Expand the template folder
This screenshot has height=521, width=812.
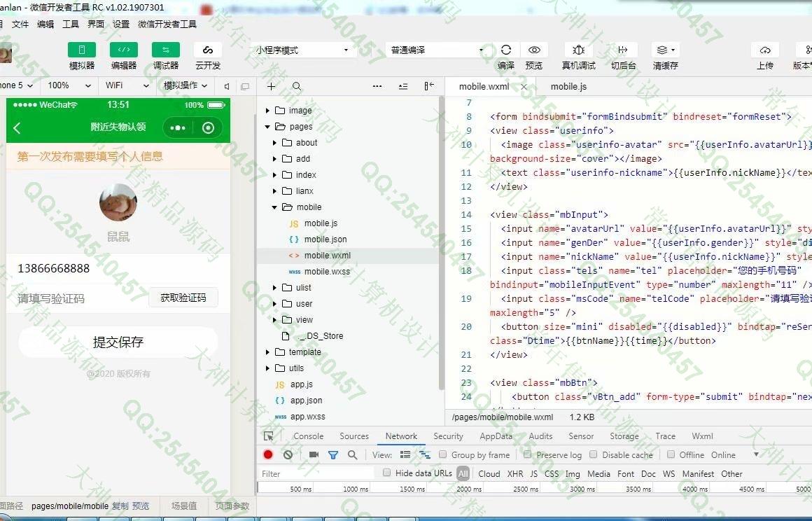[x=267, y=352]
